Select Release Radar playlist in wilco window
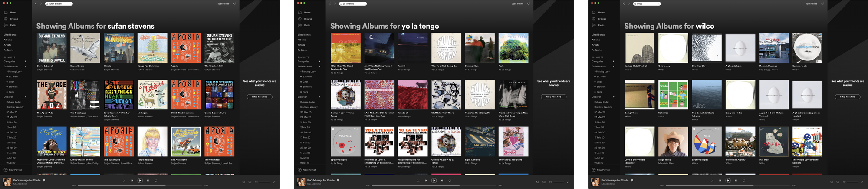This screenshot has width=868, height=189. tap(602, 102)
